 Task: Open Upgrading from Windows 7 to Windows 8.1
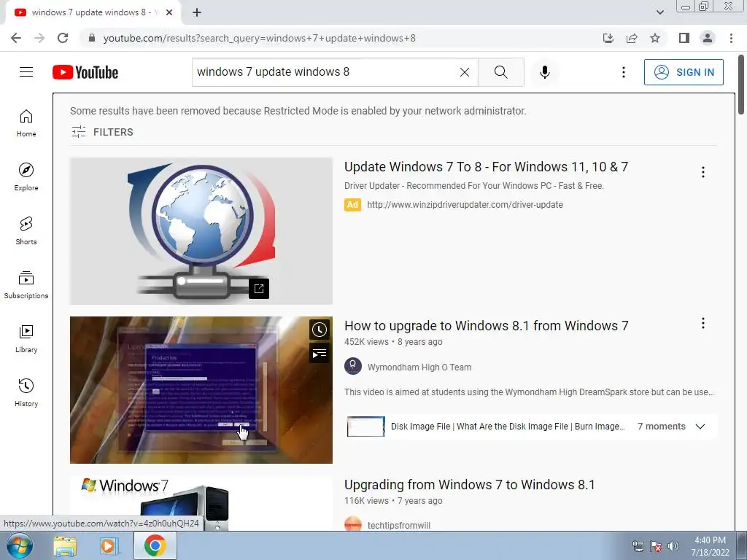pos(469,485)
